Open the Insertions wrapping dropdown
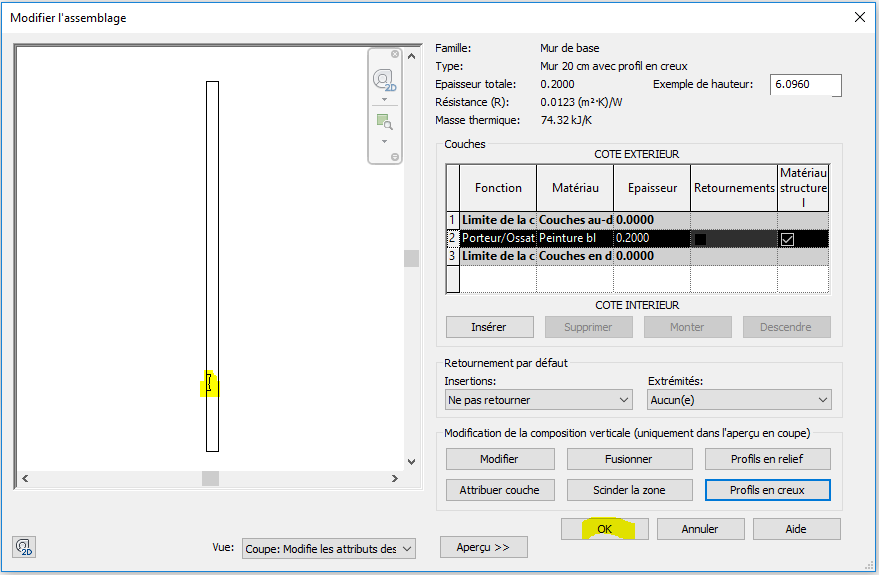The image size is (879, 575). click(538, 400)
